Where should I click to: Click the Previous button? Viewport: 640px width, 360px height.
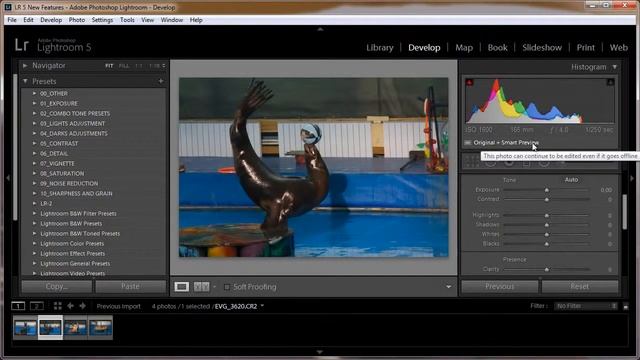[x=500, y=287]
